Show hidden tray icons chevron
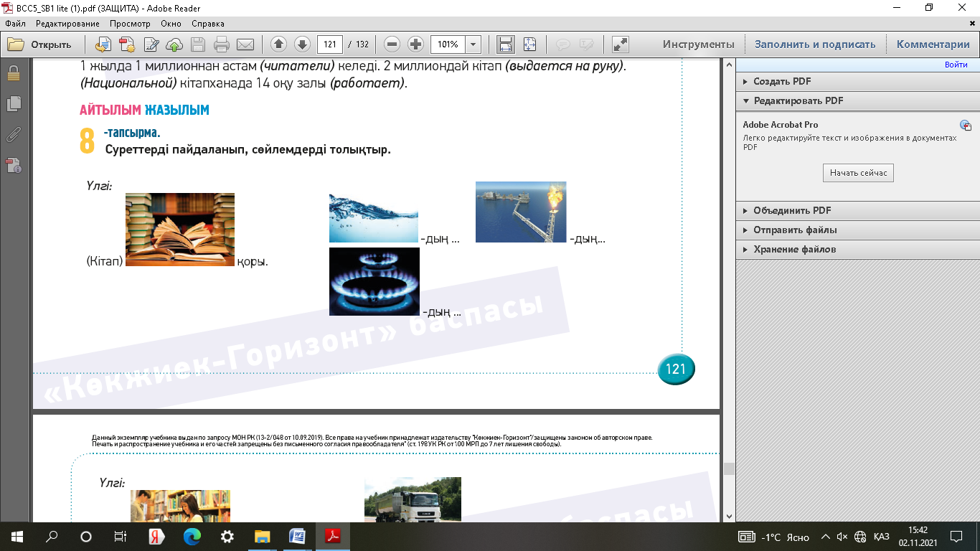980x551 pixels. [826, 537]
